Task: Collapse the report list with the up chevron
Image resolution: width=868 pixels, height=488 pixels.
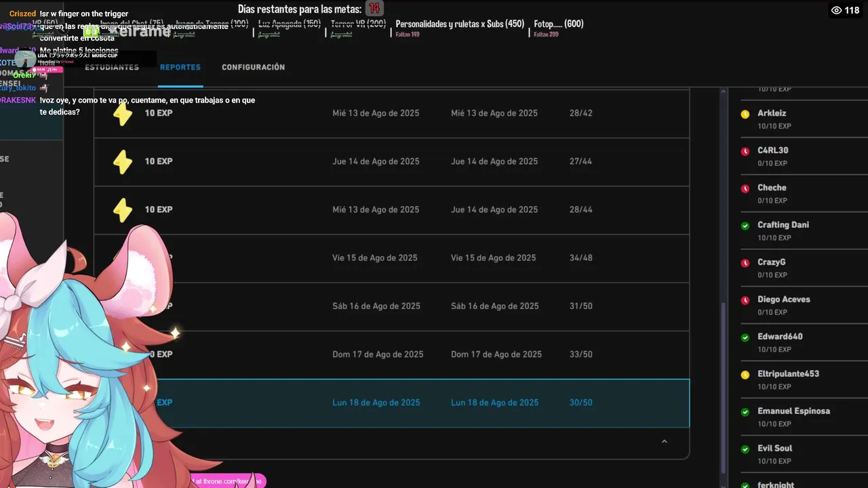Action: (x=665, y=441)
